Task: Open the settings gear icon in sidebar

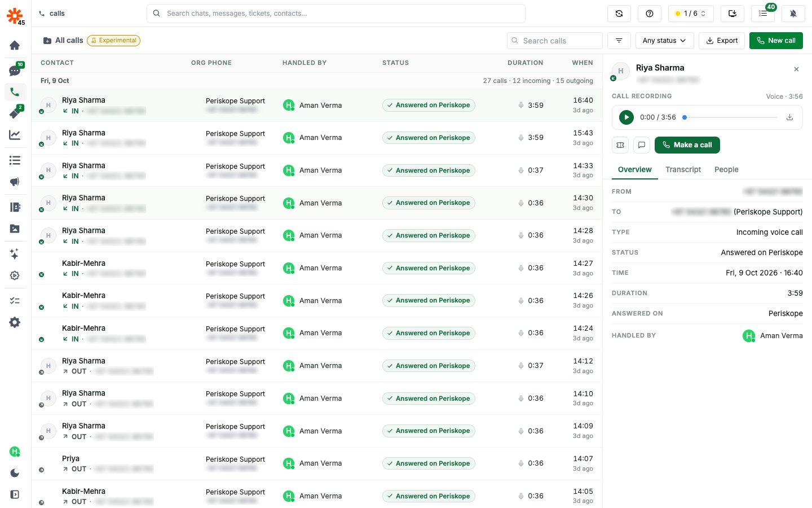Action: click(x=15, y=322)
